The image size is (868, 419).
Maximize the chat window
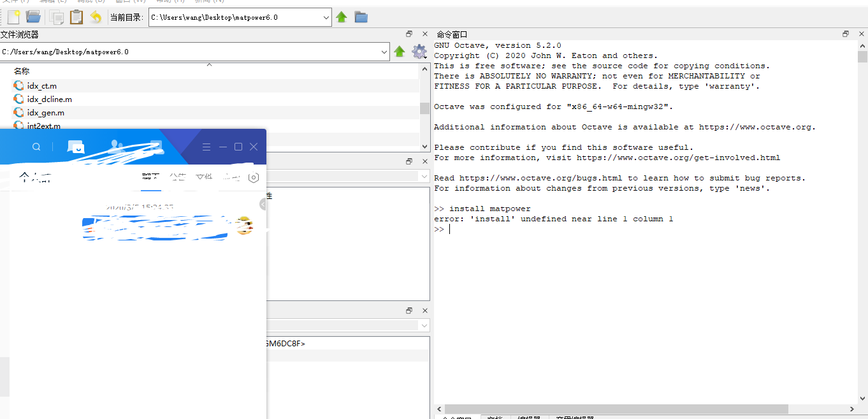point(238,147)
